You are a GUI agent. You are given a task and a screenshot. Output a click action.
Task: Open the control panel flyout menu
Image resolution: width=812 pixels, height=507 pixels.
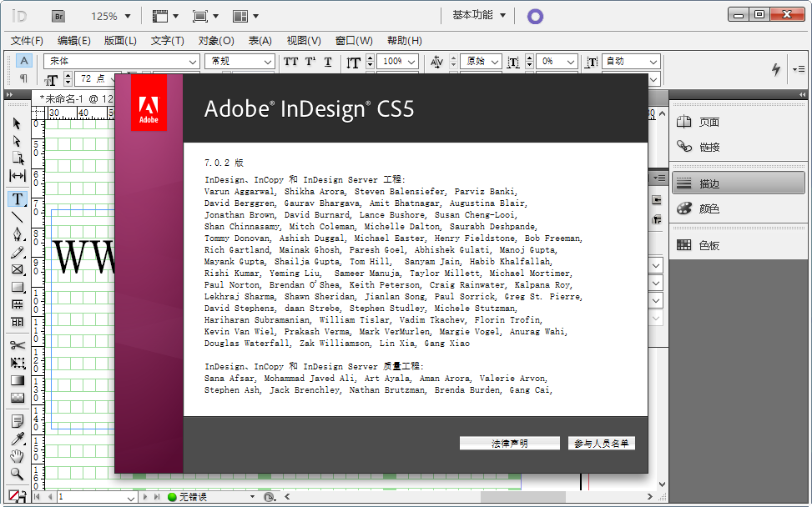[798, 69]
